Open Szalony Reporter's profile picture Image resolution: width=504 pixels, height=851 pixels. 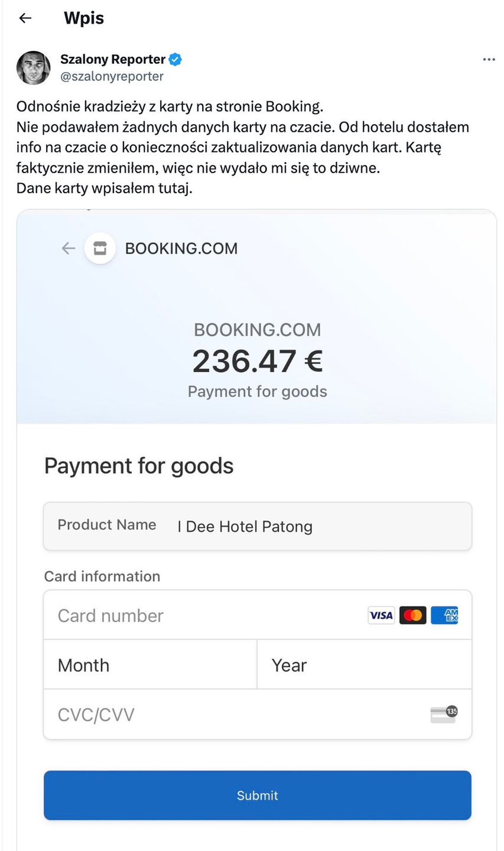(x=33, y=67)
